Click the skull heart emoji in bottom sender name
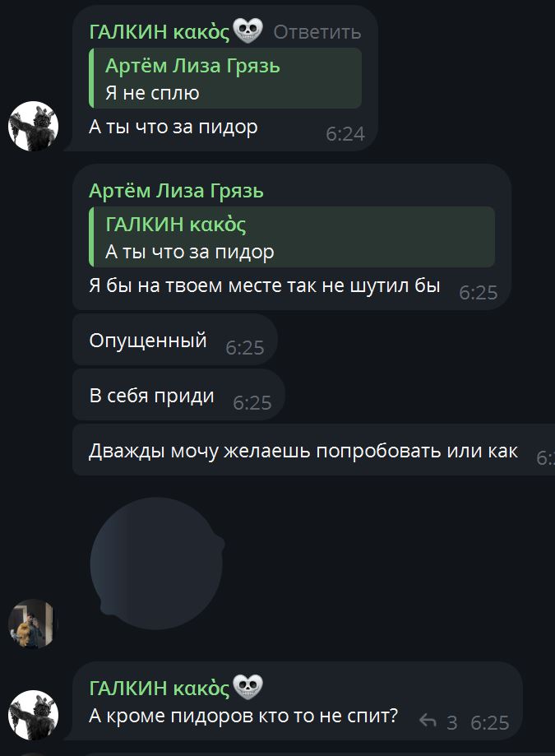The width and height of the screenshot is (555, 756). 248,687
